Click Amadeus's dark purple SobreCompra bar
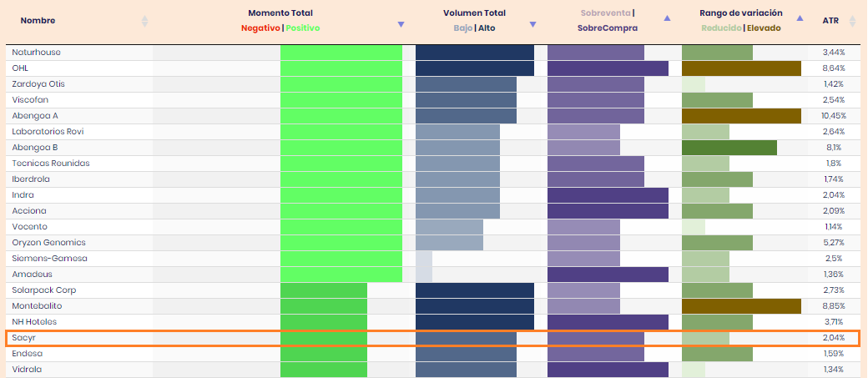The height and width of the screenshot is (378, 868). pos(608,275)
